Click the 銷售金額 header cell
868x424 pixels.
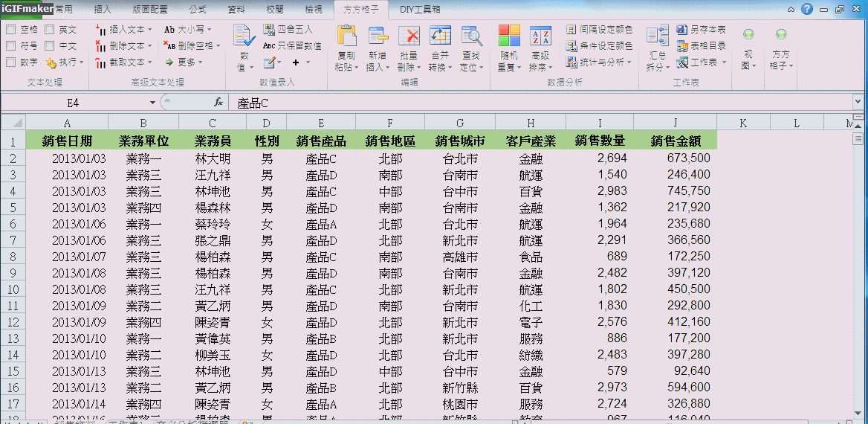pyautogui.click(x=676, y=141)
